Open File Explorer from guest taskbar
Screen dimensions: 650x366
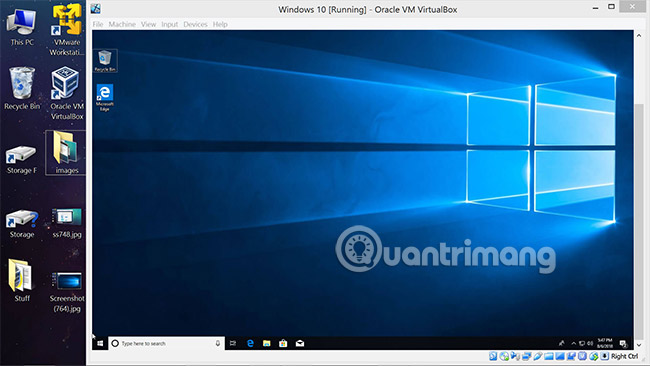coord(267,343)
